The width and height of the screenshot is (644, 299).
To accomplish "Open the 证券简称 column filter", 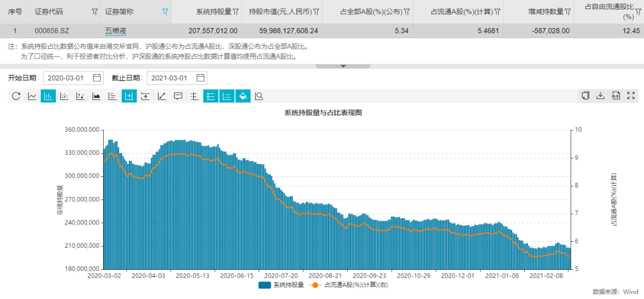I will (x=166, y=12).
